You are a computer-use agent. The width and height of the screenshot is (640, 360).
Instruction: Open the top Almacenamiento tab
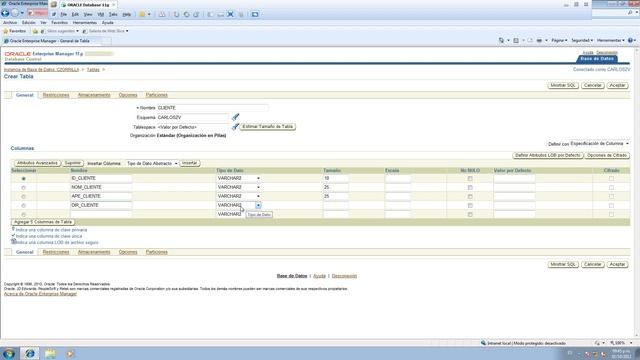click(94, 95)
